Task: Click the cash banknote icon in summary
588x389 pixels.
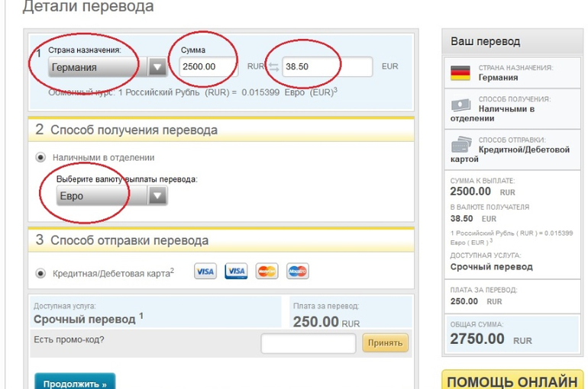Action: [460, 105]
